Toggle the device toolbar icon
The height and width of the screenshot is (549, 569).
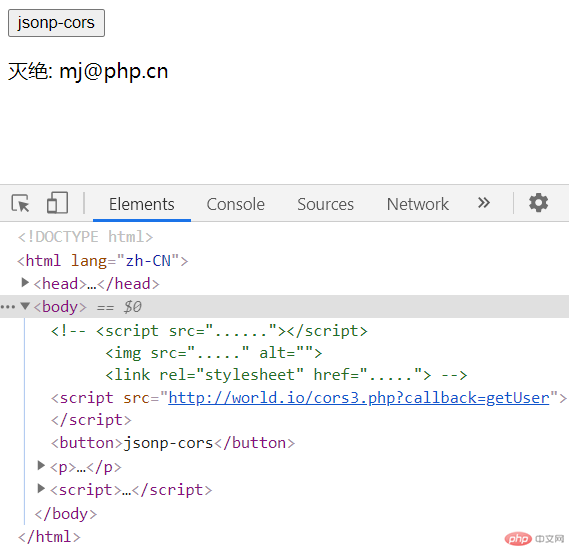57,203
